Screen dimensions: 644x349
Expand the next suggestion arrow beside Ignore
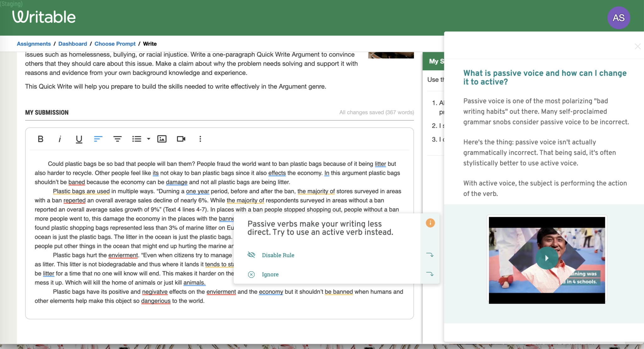click(430, 274)
